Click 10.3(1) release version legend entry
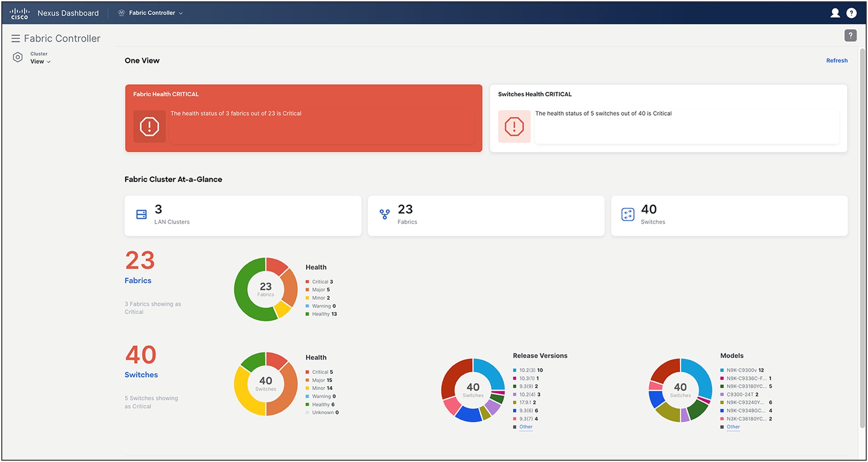The image size is (868, 462). coord(526,378)
